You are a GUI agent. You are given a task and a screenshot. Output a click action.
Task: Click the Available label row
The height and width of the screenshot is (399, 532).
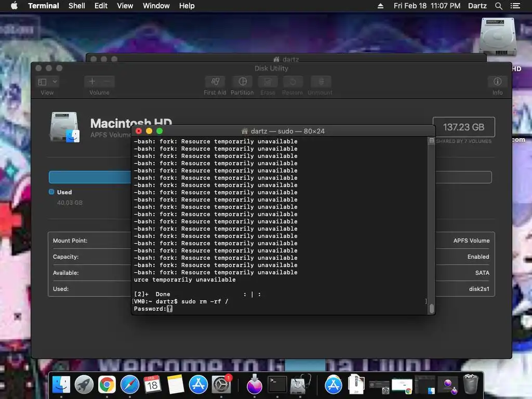(x=65, y=273)
